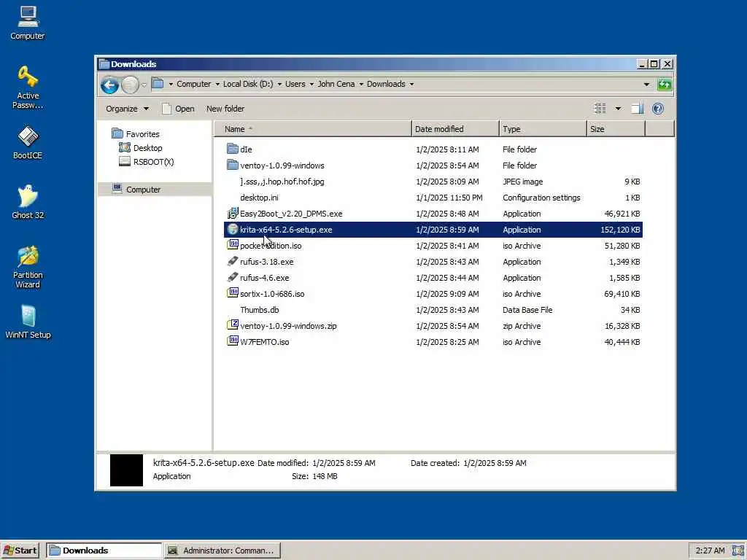This screenshot has width=747, height=560.
Task: Open the Computer desktop icon
Action: click(28, 23)
